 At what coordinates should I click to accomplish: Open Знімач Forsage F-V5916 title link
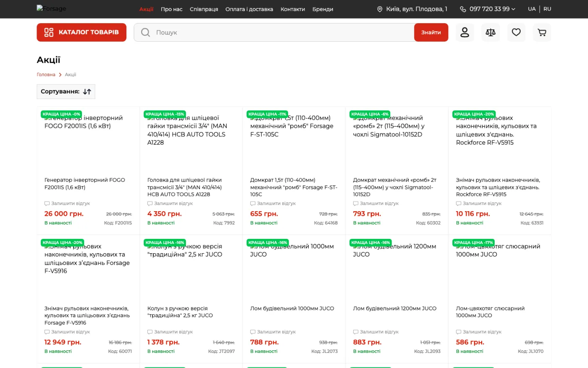pyautogui.click(x=87, y=315)
